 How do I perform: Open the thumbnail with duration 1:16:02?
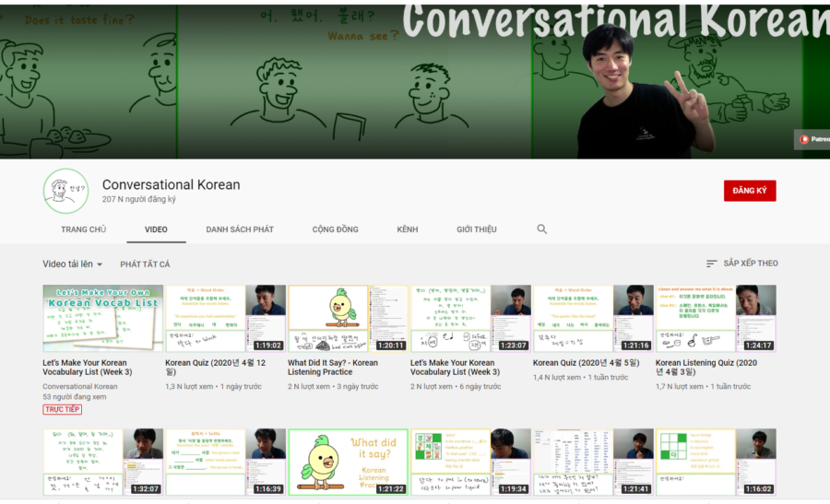[716, 463]
